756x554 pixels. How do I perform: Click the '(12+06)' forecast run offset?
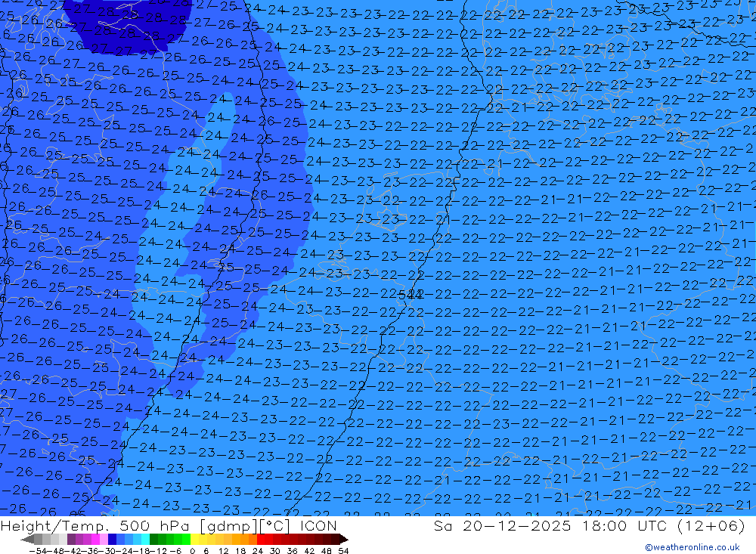[711, 526]
